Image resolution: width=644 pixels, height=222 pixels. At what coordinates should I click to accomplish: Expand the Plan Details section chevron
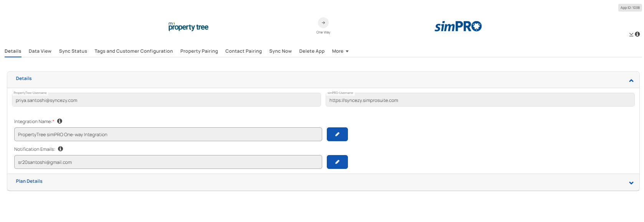(631, 183)
